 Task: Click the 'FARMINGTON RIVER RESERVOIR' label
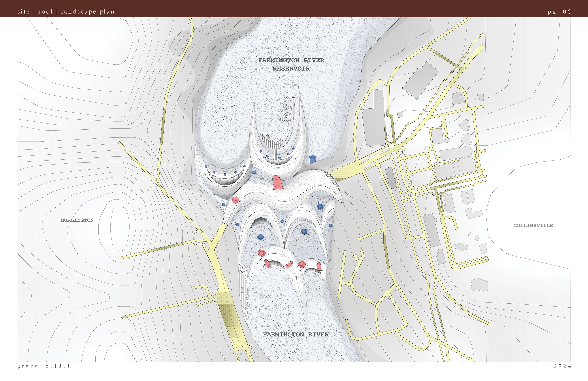pos(291,64)
